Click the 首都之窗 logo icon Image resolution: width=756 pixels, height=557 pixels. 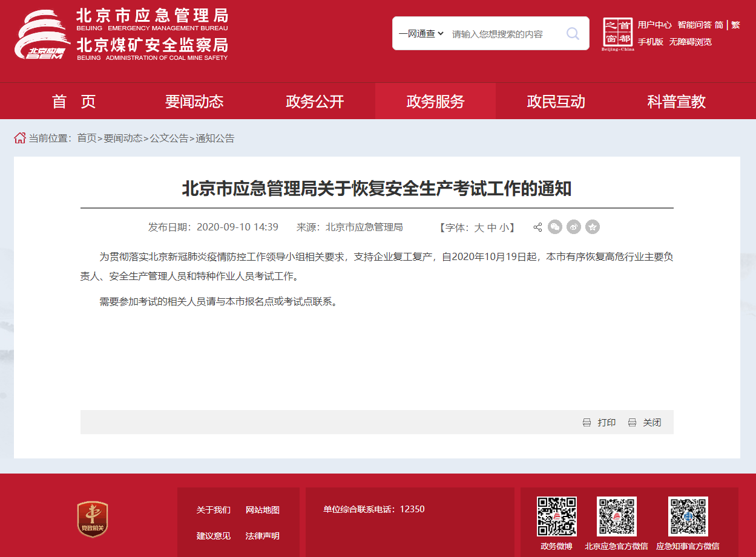pos(617,34)
